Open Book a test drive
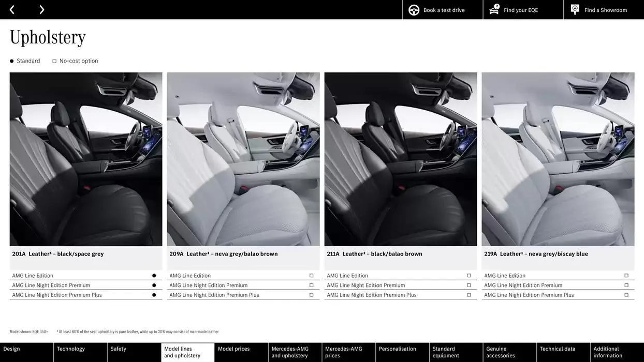 pyautogui.click(x=444, y=10)
